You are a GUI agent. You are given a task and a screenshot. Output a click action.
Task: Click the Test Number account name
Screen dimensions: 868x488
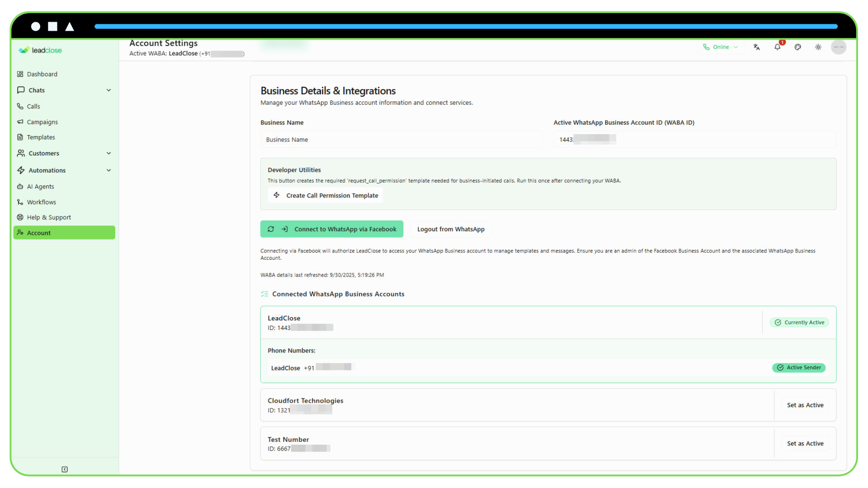[288, 440]
